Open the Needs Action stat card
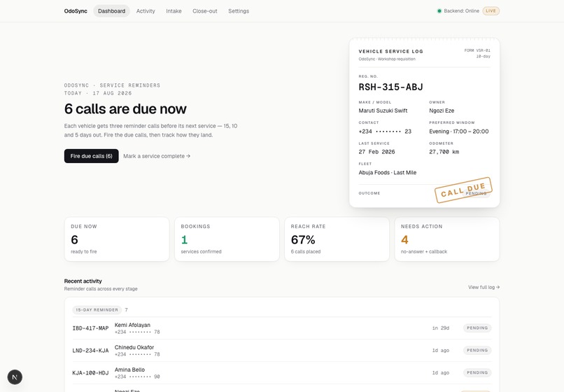564x392 pixels. coord(447,239)
